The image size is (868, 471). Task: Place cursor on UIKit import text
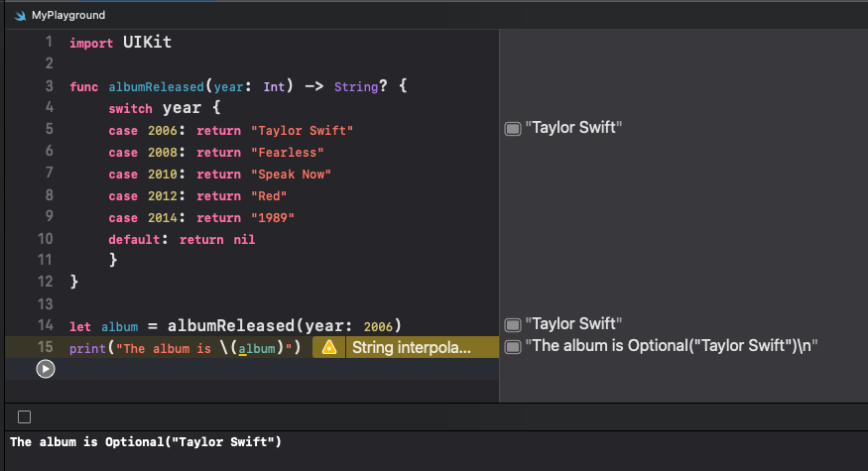pos(147,42)
